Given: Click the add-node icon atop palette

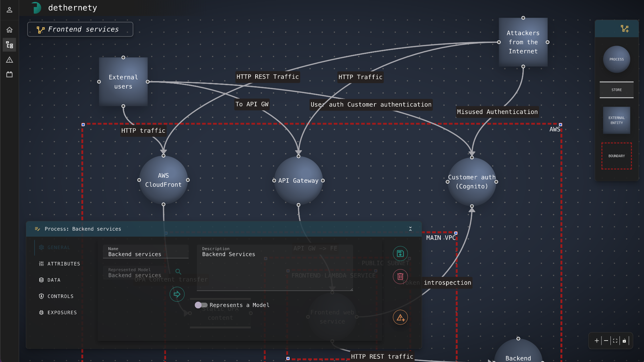Looking at the screenshot, I should (625, 29).
